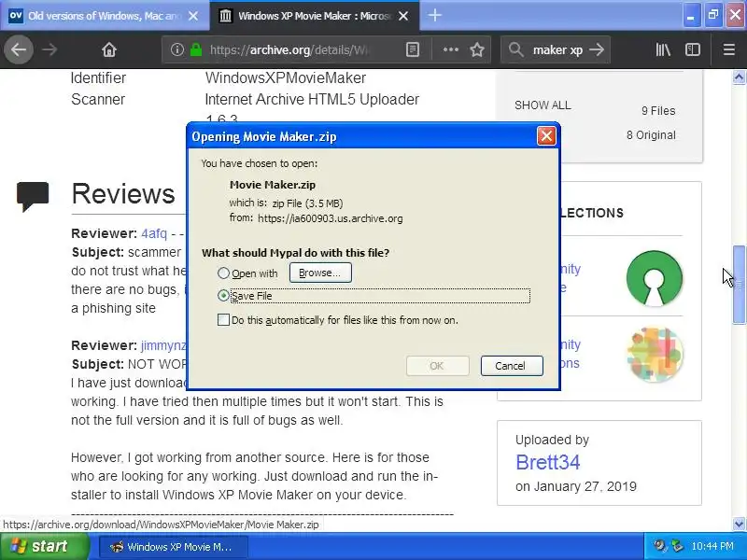Open reviewer 4afq profile link

(154, 233)
